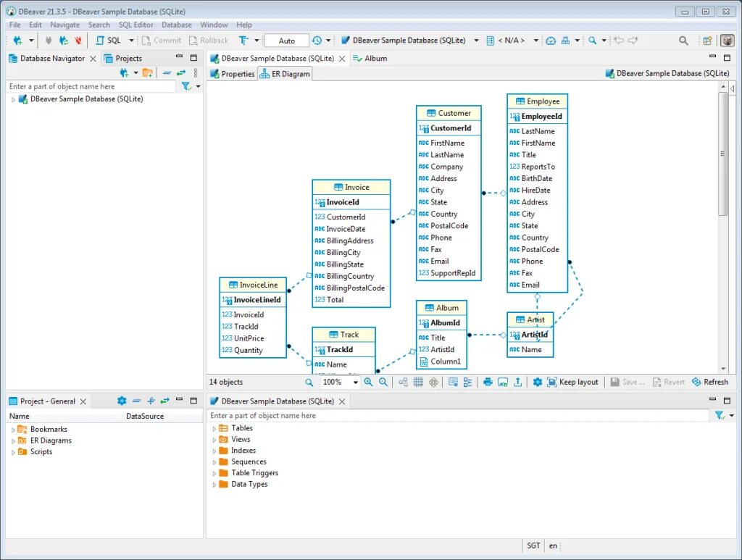Click the Save diagram as image icon

point(503,383)
